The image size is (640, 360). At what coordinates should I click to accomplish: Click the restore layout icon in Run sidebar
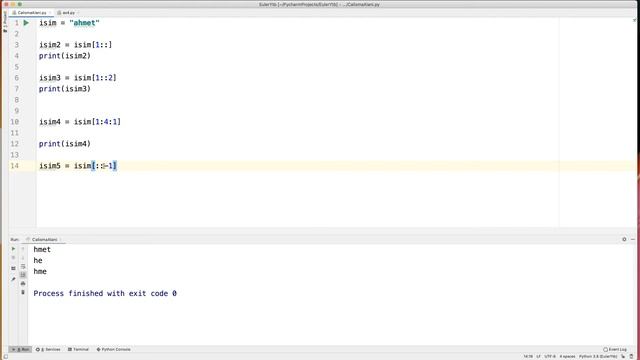[x=13, y=268]
